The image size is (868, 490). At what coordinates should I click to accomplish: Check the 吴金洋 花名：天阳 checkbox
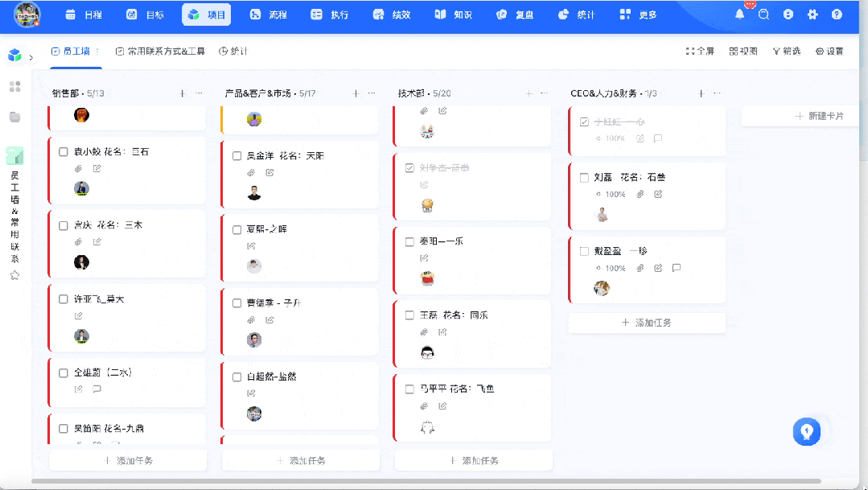237,156
